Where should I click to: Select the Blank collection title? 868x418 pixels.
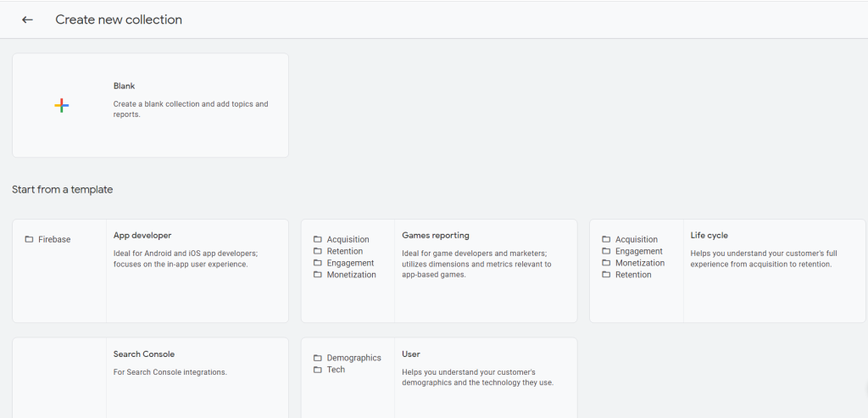point(125,86)
